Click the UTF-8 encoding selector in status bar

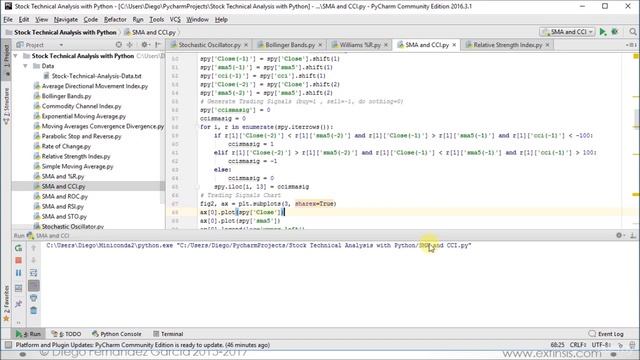pyautogui.click(x=601, y=345)
